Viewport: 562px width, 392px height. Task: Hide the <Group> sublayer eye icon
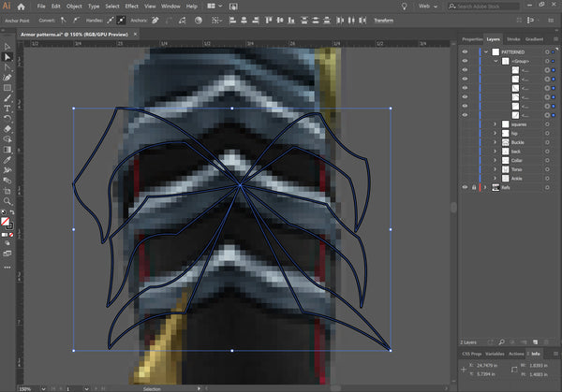[x=465, y=61]
